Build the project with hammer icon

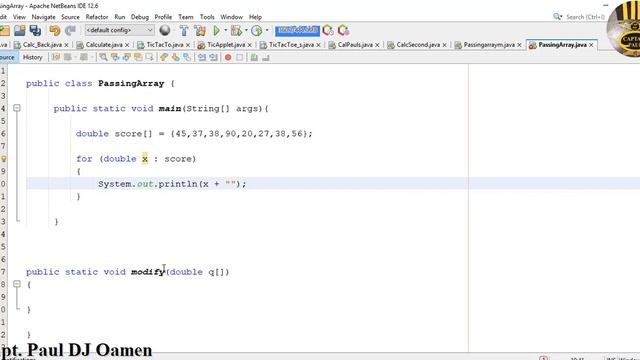[x=184, y=30]
